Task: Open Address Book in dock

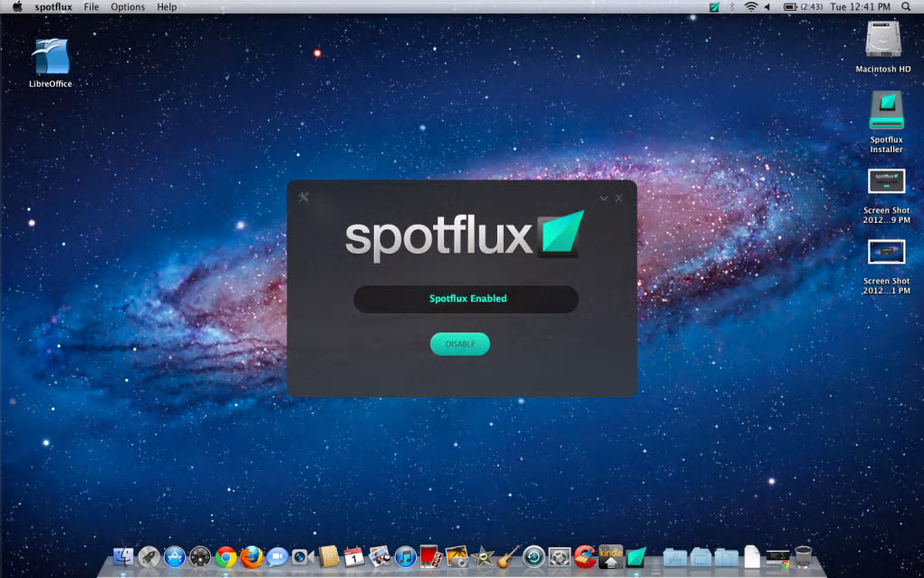Action: 328,556
